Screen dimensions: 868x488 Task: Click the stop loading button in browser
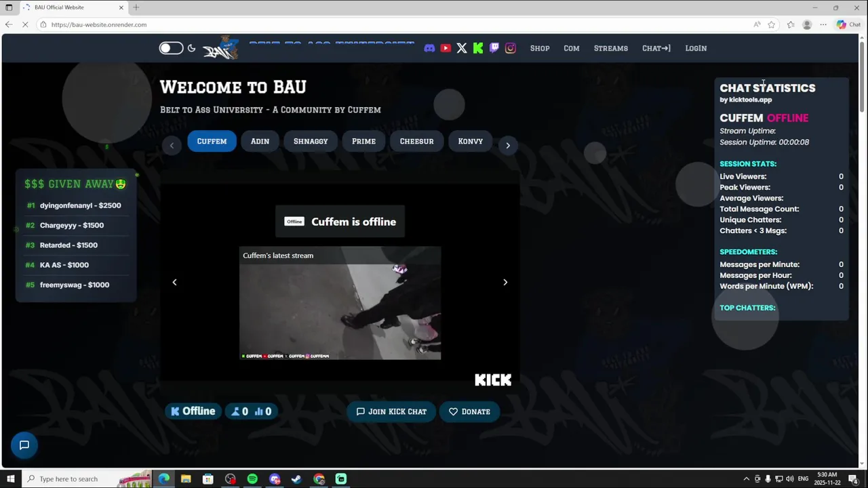click(x=25, y=24)
